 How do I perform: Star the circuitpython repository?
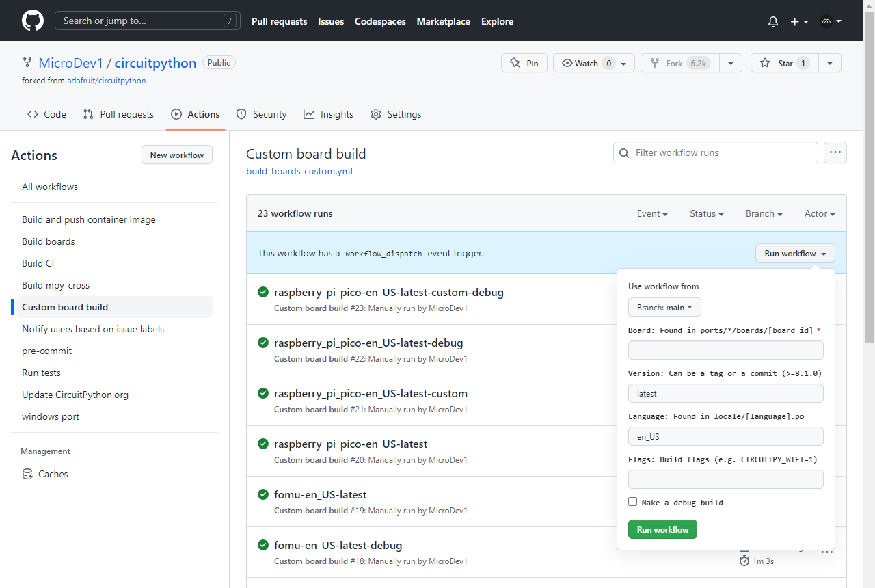(x=784, y=63)
